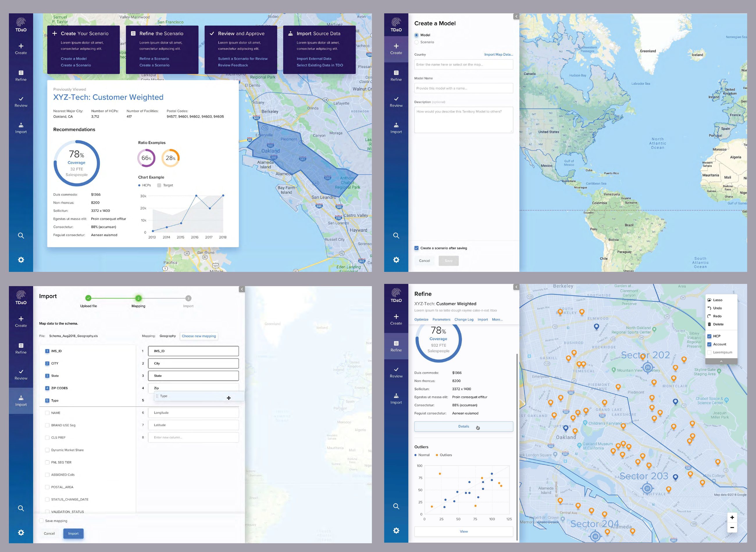Click Redo in Refine map toolbox

(x=715, y=316)
